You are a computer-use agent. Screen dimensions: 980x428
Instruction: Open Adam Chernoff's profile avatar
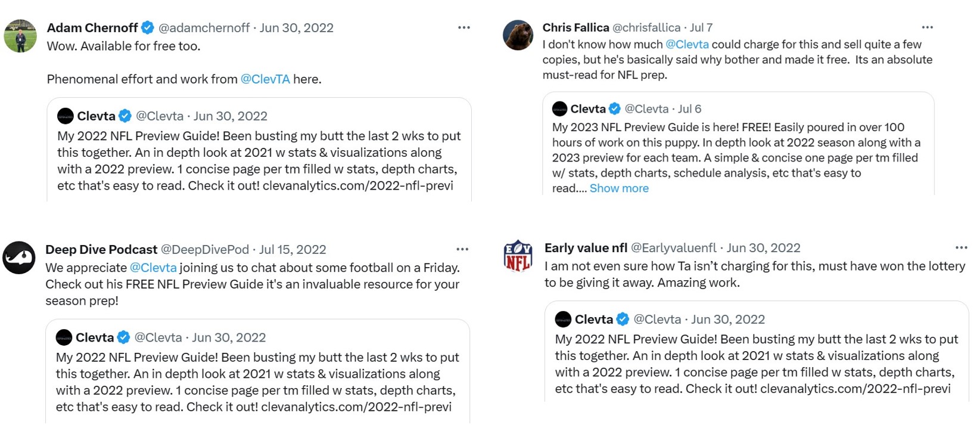point(20,36)
